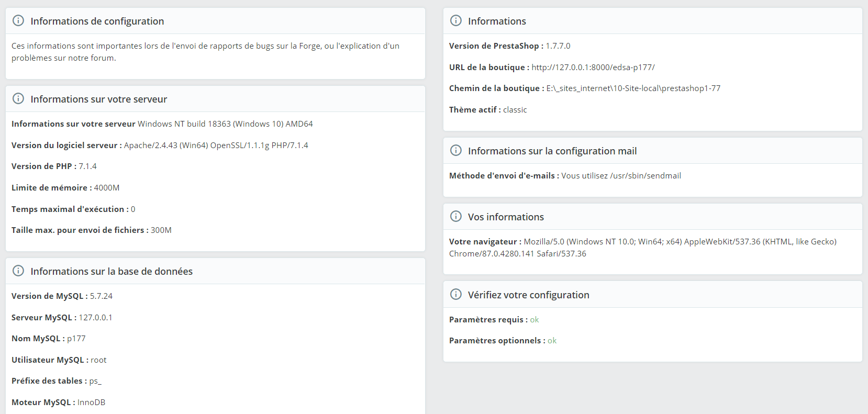Click the MySQL database name p177
Viewport: 868px width, 414px height.
pyautogui.click(x=76, y=338)
